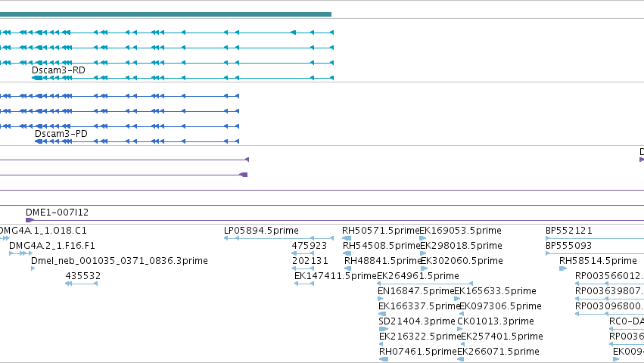Click the CK01013.3prime EST label
This screenshot has height=363, width=644.
(x=496, y=321)
